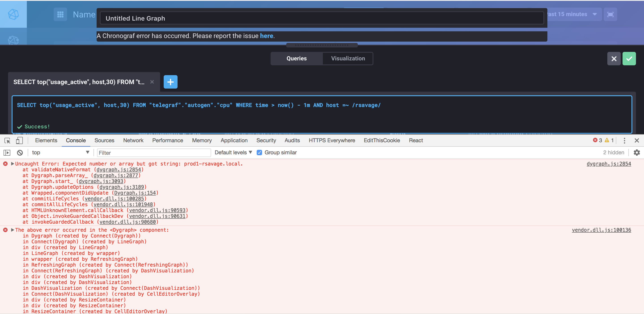
Task: Expand the Uncaught Error disclosure triangle
Action: [x=13, y=164]
